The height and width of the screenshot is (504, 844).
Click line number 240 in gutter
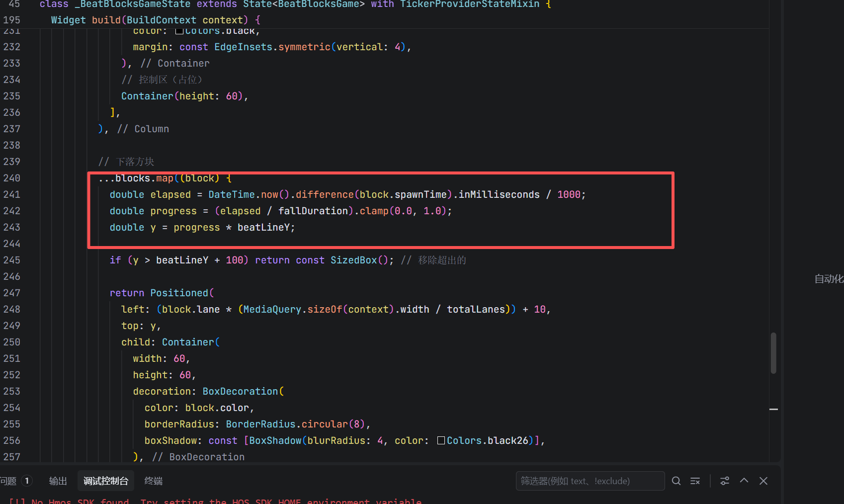(11, 178)
